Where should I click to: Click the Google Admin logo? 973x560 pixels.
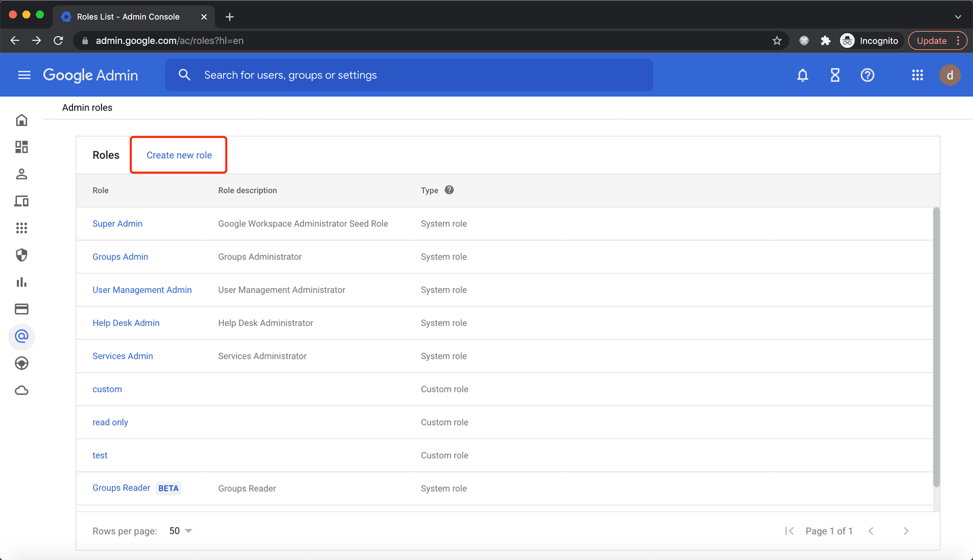[x=91, y=75]
